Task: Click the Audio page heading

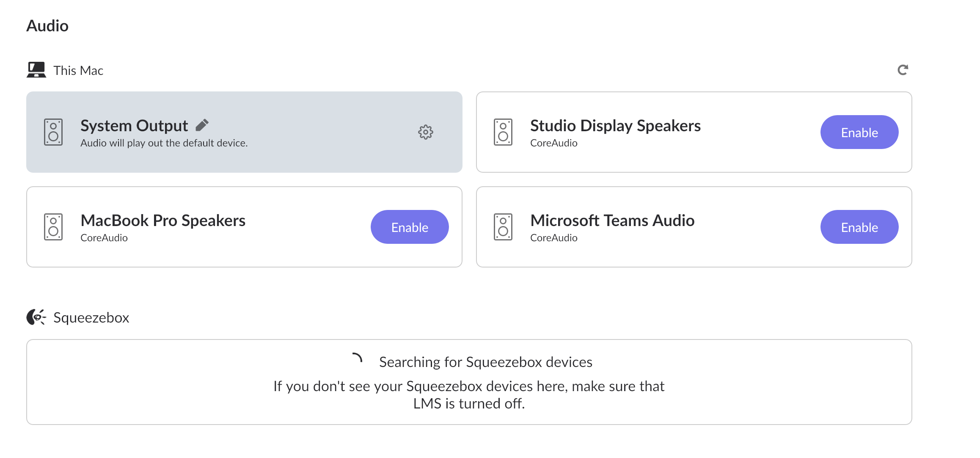Action: 47,26
